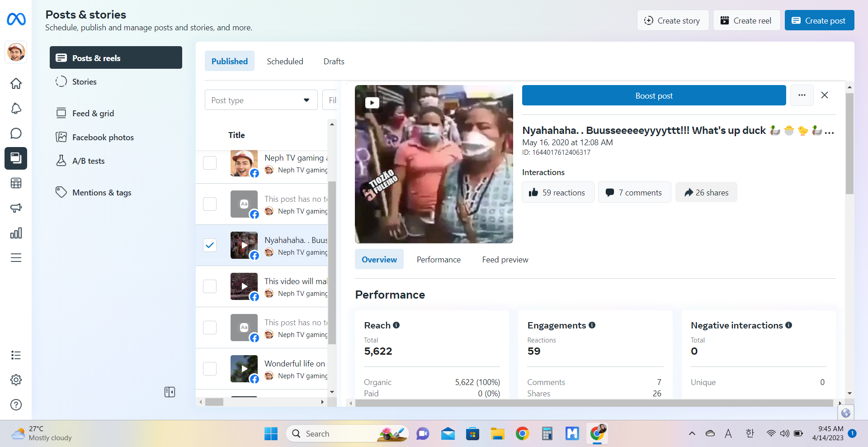Screen dimensions: 868x447
Task: Check the first 'This post has no' row
Action: click(210, 204)
